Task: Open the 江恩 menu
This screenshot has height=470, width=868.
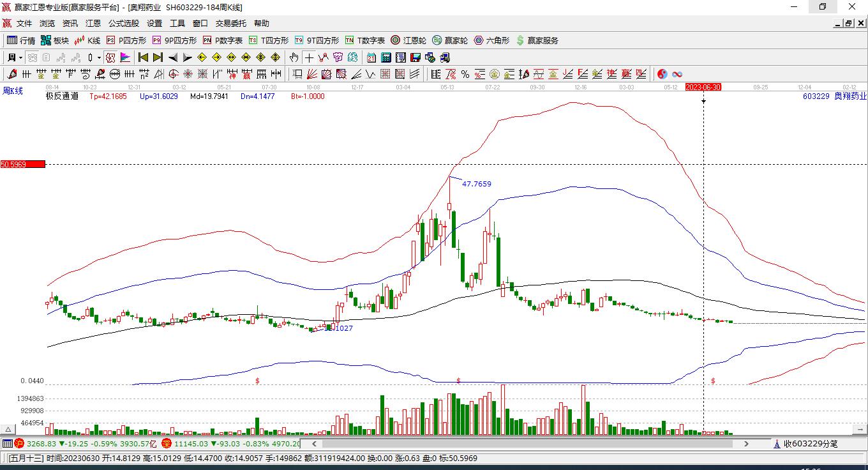Action: point(93,24)
